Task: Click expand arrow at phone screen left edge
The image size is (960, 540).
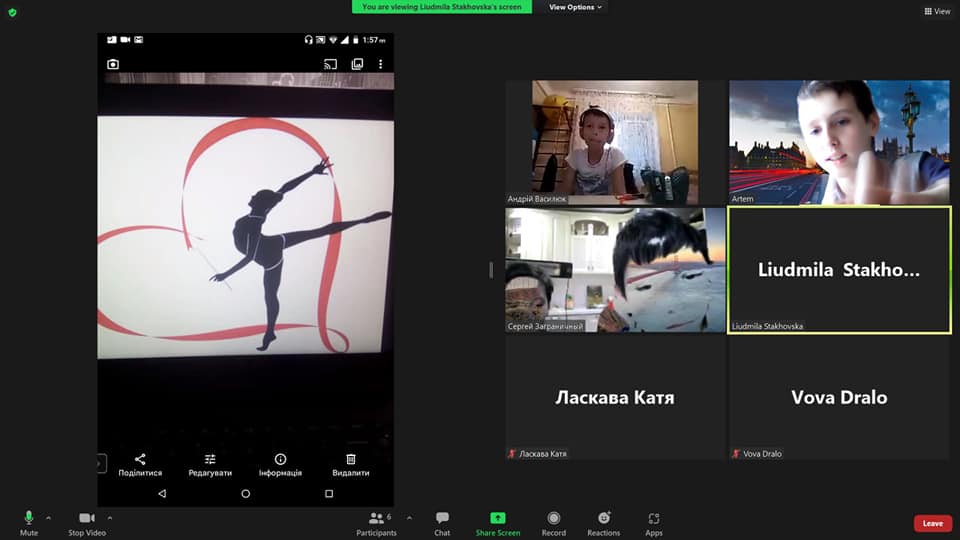Action: pos(101,463)
